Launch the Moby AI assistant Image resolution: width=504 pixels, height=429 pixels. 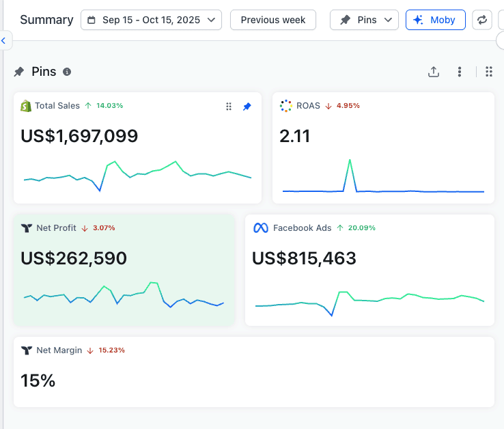click(x=435, y=20)
